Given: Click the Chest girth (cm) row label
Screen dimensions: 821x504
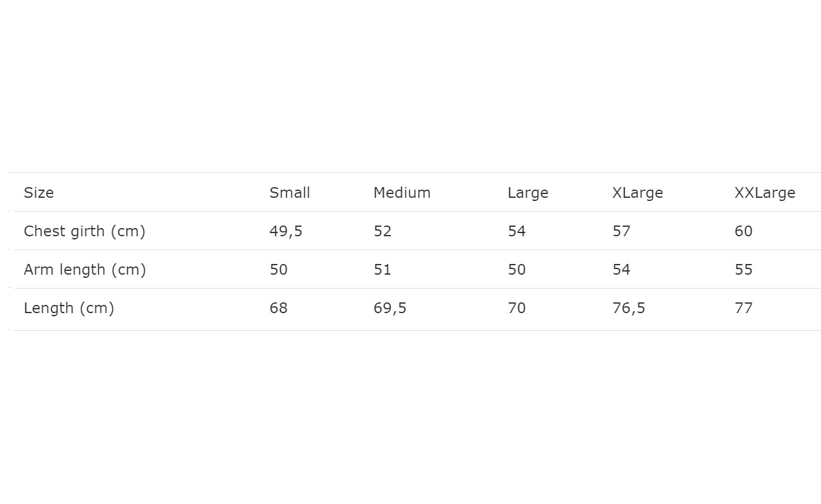Looking at the screenshot, I should tap(84, 231).
